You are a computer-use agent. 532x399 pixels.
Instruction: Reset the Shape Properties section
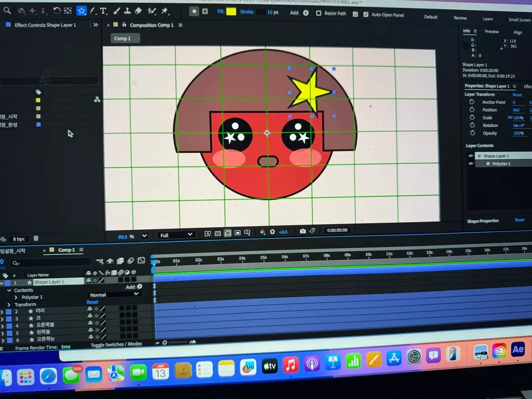click(519, 220)
